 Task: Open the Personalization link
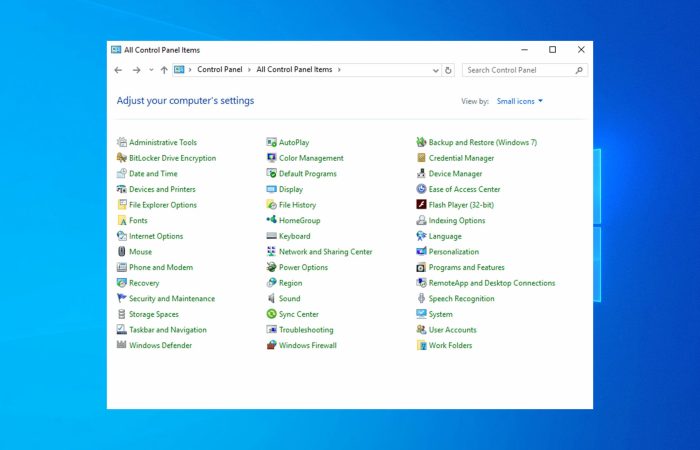point(454,252)
